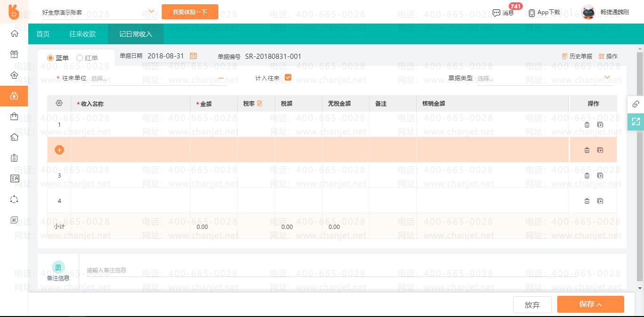
Task: Open the contact card sidebar icon
Action: tap(14, 179)
